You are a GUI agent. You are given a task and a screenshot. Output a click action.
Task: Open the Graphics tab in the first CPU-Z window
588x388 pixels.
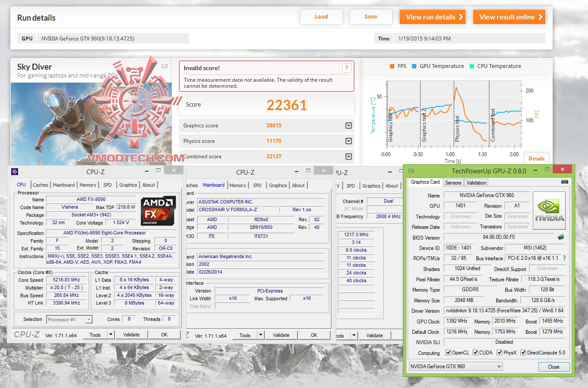coord(128,185)
